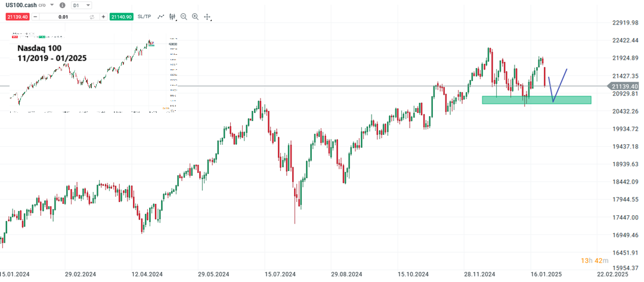Open the instrument info icon
Image resolution: width=644 pixels, height=282 pixels.
(x=63, y=5)
